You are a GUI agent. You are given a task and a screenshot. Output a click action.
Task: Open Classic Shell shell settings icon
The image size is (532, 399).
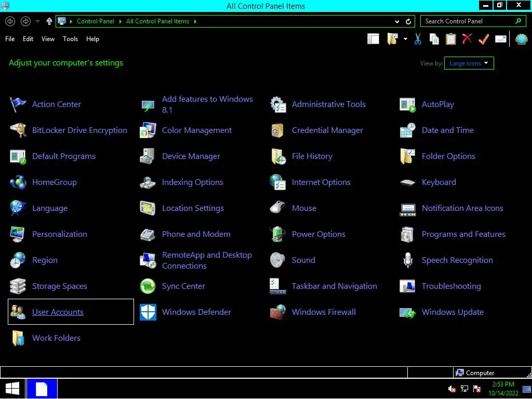pyautogui.click(x=522, y=39)
